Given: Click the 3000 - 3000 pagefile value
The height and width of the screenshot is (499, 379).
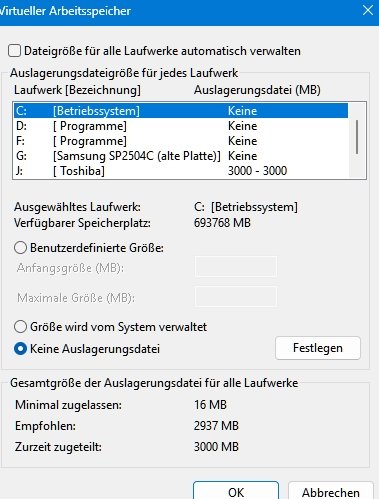Looking at the screenshot, I should click(x=257, y=171).
